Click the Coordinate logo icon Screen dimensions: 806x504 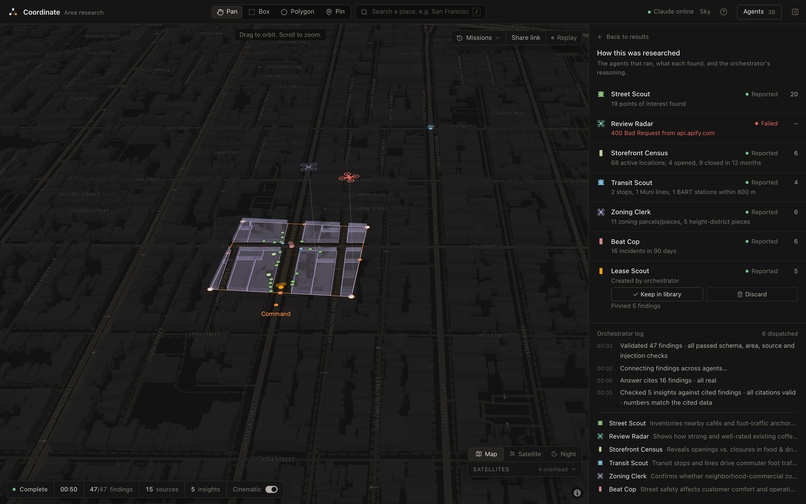[x=13, y=12]
